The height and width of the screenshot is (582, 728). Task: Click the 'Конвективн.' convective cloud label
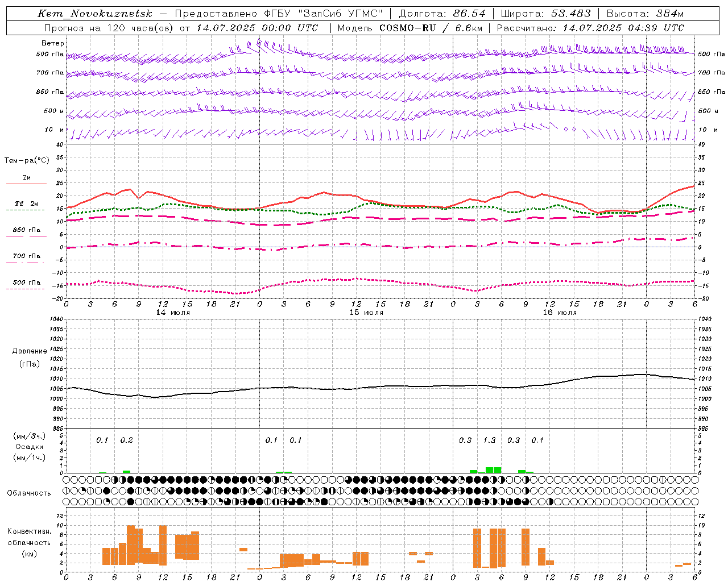[x=29, y=531]
